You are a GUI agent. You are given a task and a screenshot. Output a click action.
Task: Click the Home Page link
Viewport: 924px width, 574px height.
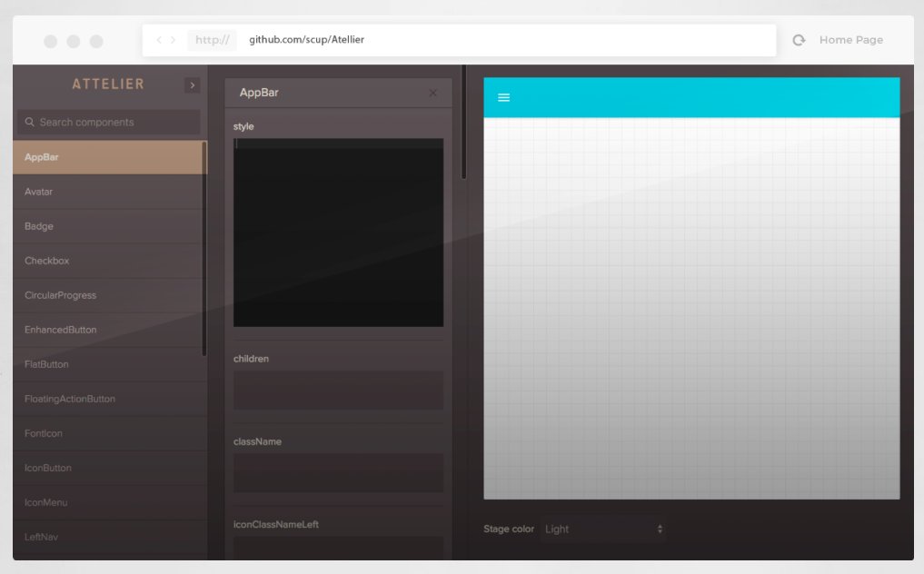851,40
